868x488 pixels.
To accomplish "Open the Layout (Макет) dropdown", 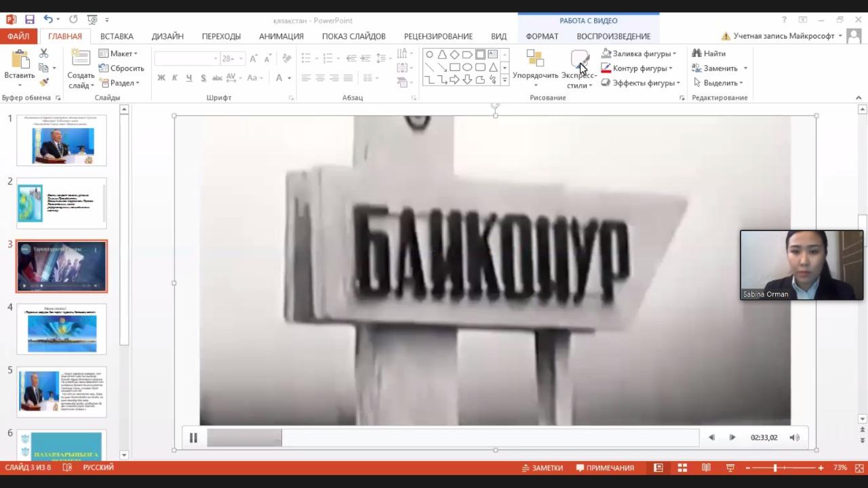I will pos(118,54).
